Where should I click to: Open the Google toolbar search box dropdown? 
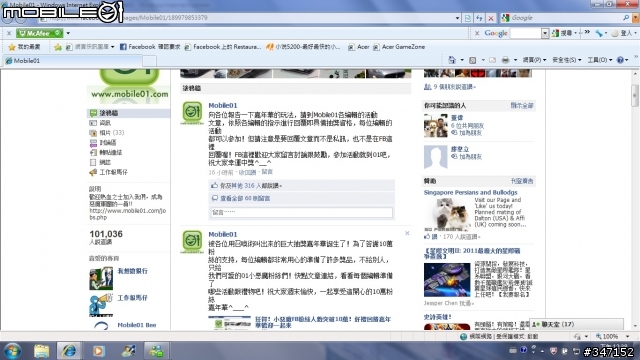point(545,33)
